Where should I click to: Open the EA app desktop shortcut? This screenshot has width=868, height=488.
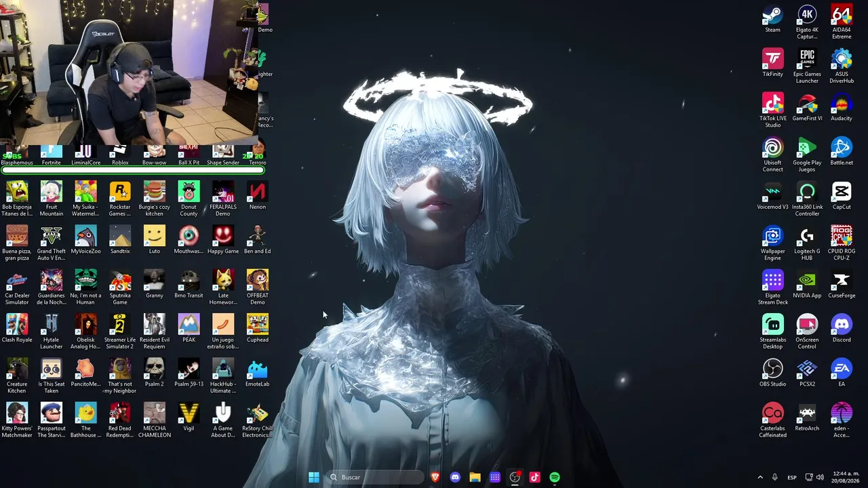coord(842,372)
